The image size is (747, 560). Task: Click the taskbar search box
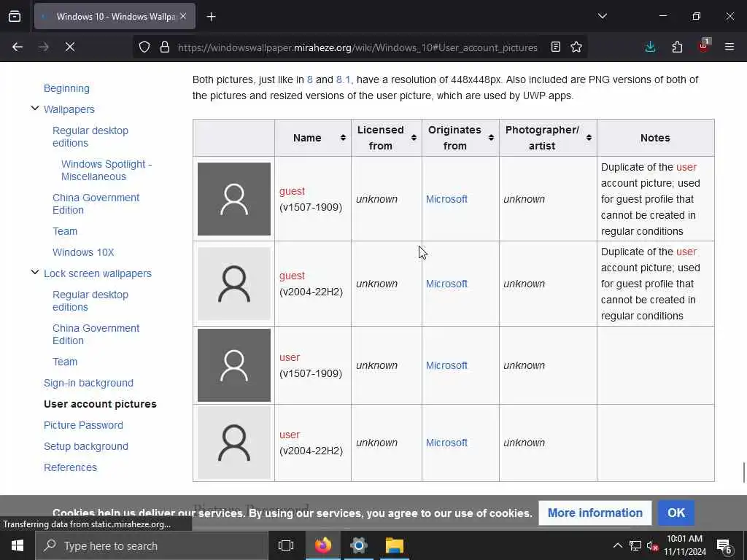coord(152,545)
